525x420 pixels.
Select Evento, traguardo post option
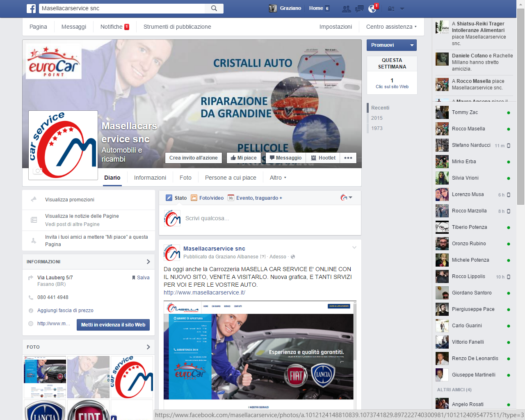coord(255,198)
